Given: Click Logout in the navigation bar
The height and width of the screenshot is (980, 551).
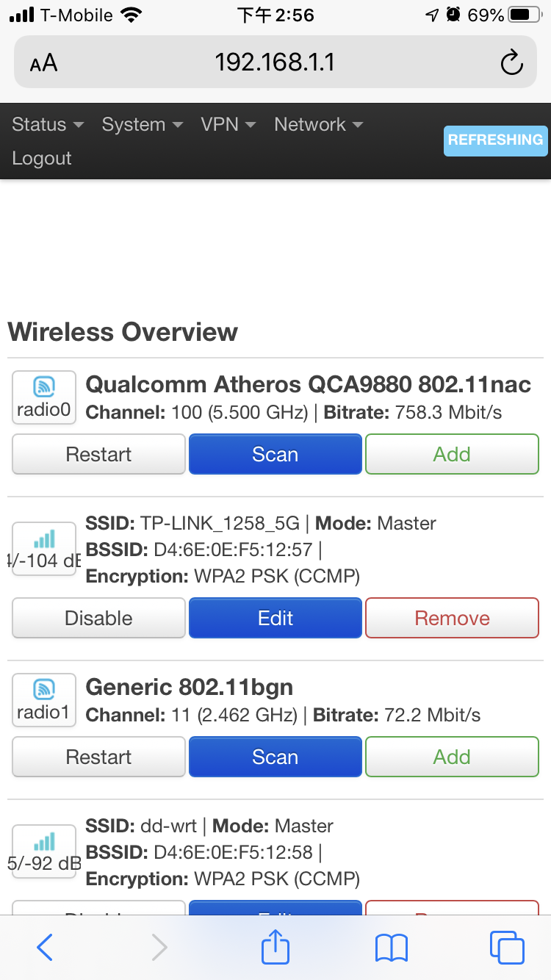Looking at the screenshot, I should (41, 158).
